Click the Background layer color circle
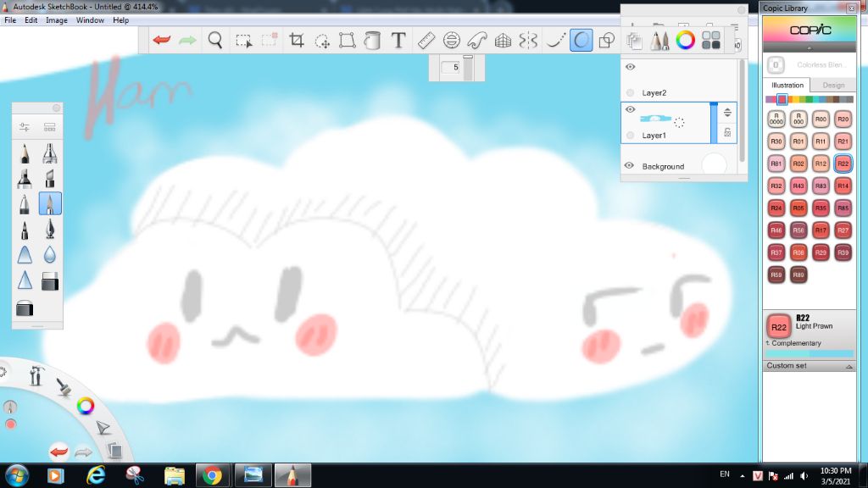The width and height of the screenshot is (868, 488). 714,165
